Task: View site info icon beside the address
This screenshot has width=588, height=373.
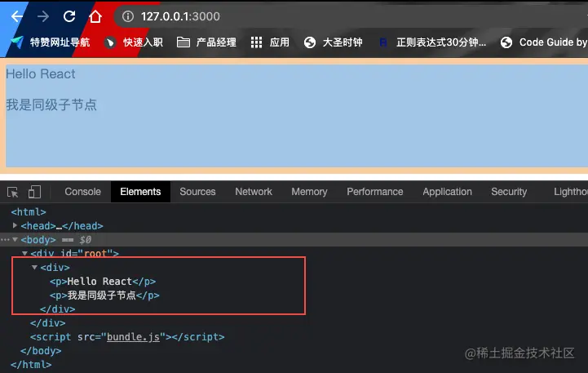Action: coord(128,16)
